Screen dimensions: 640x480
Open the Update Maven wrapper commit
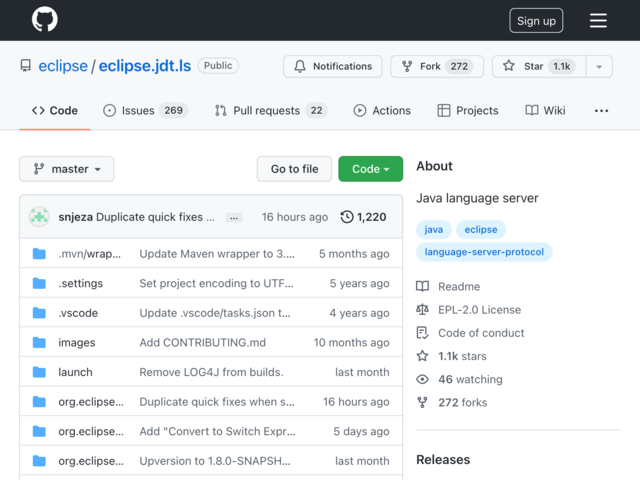coord(217,254)
